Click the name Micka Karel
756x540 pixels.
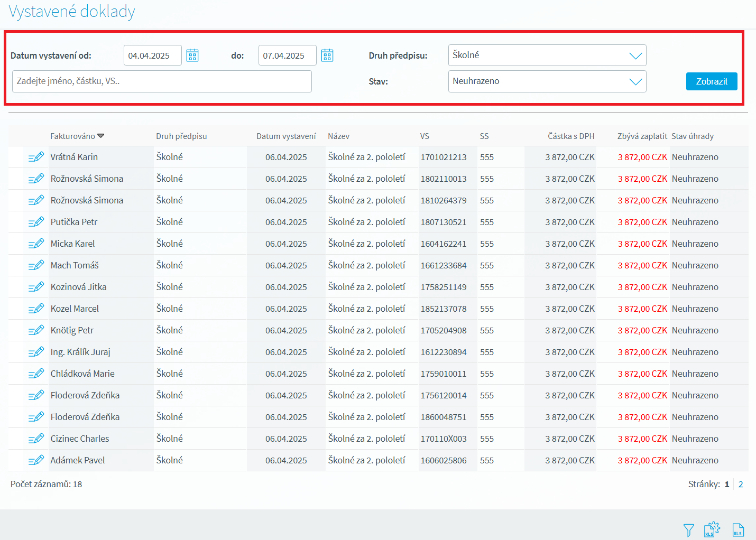point(73,244)
